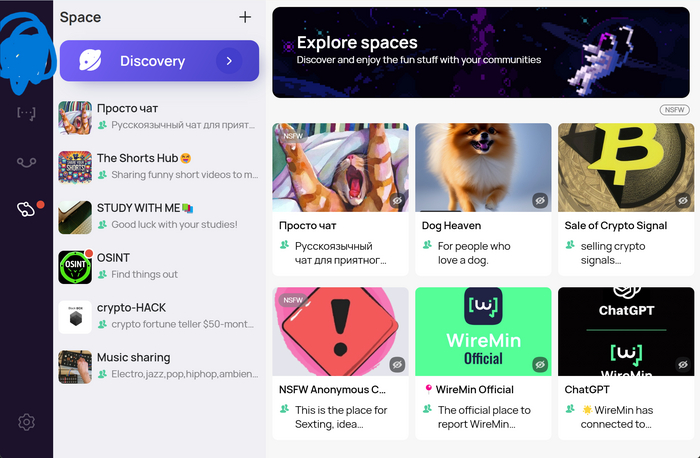Viewport: 700px width, 458px height.
Task: Open Просто чат card cat thumbnail
Action: tap(340, 167)
